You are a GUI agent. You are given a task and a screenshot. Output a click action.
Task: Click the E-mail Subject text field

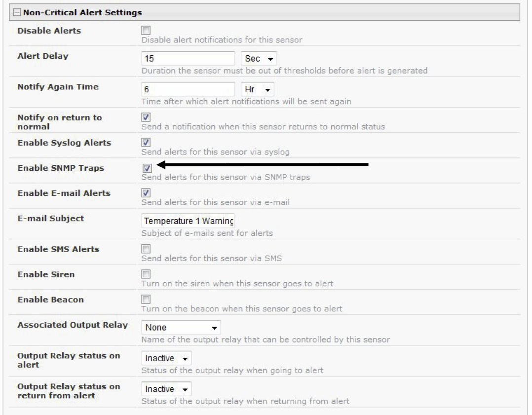188,221
